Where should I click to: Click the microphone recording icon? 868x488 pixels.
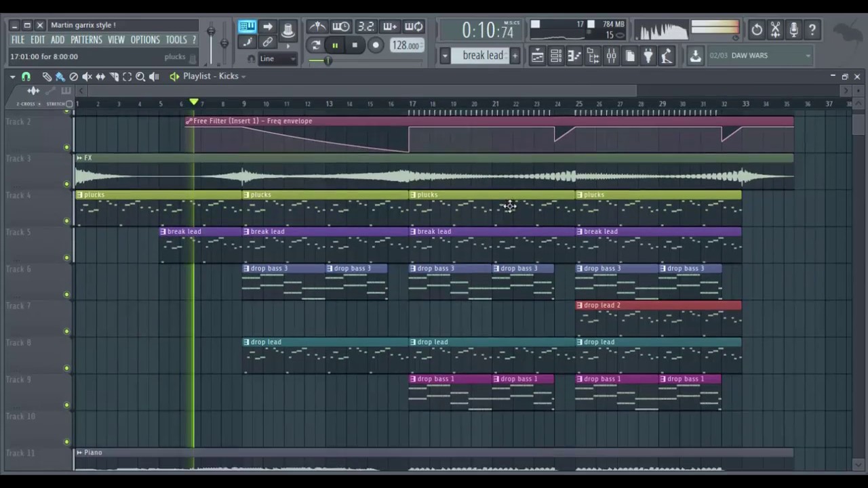point(793,29)
